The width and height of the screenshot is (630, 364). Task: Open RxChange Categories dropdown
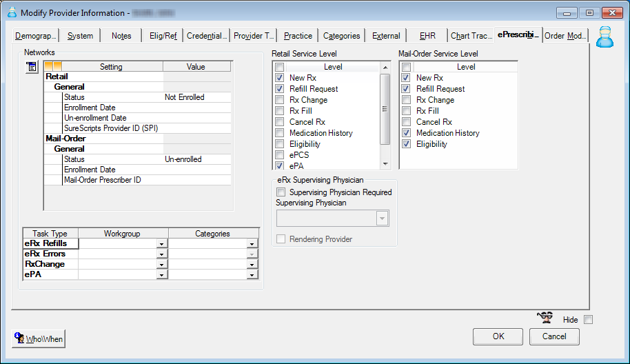click(x=252, y=264)
